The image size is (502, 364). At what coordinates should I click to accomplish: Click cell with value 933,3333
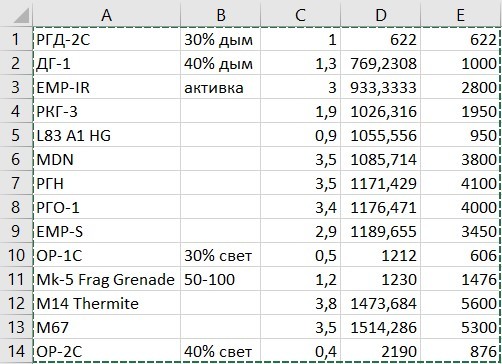click(x=380, y=87)
